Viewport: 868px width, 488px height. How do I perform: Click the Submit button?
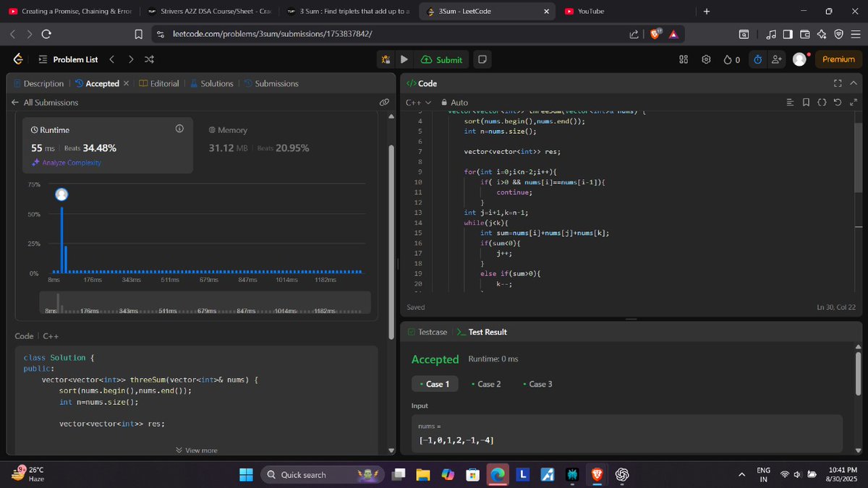(x=441, y=59)
